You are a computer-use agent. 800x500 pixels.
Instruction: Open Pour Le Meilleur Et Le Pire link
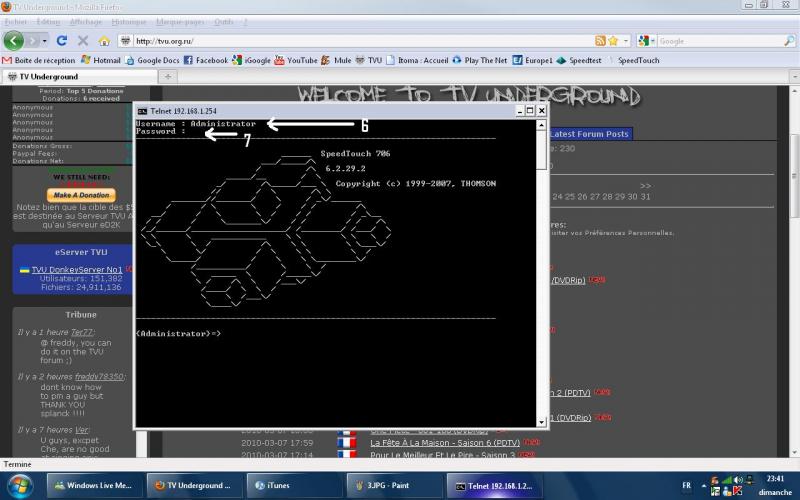pos(443,454)
